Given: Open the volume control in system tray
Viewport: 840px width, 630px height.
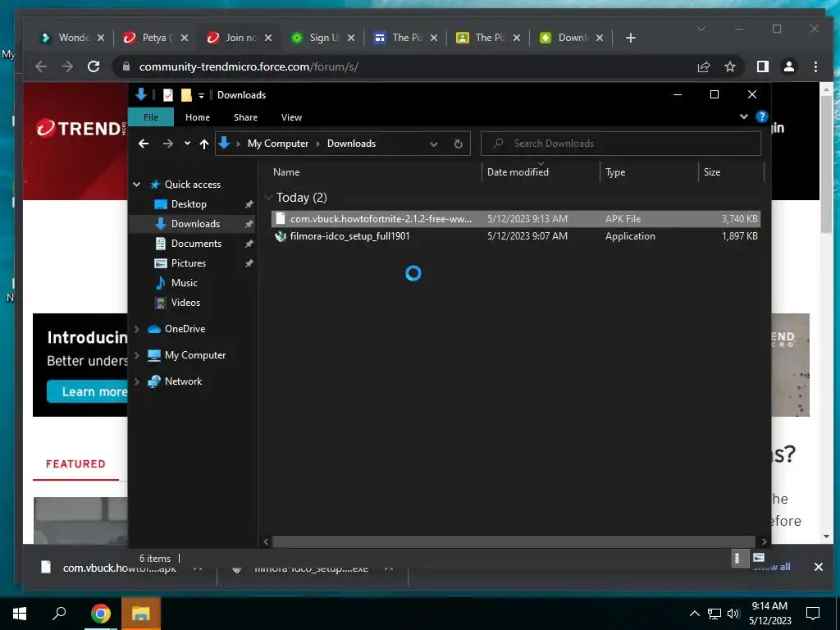Looking at the screenshot, I should click(733, 614).
